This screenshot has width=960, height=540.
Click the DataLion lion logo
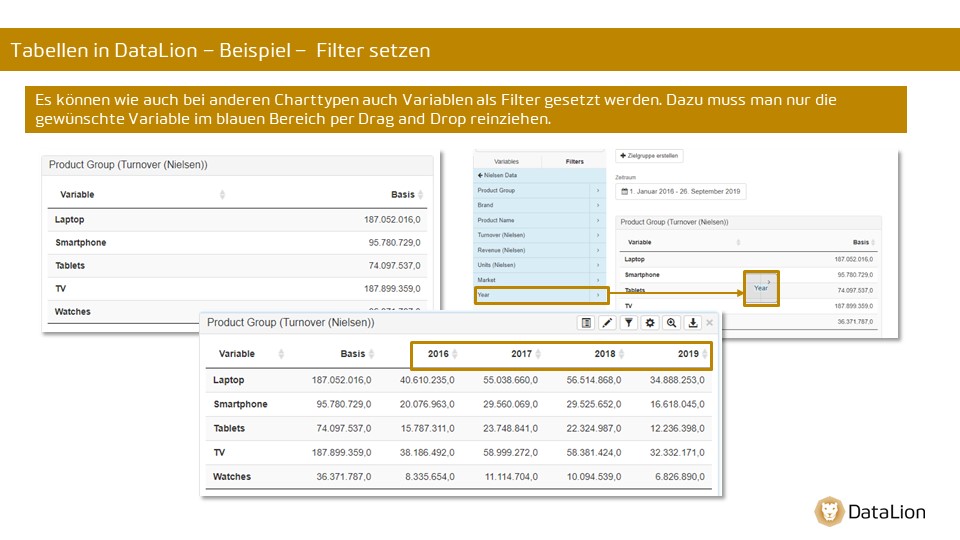coord(830,511)
